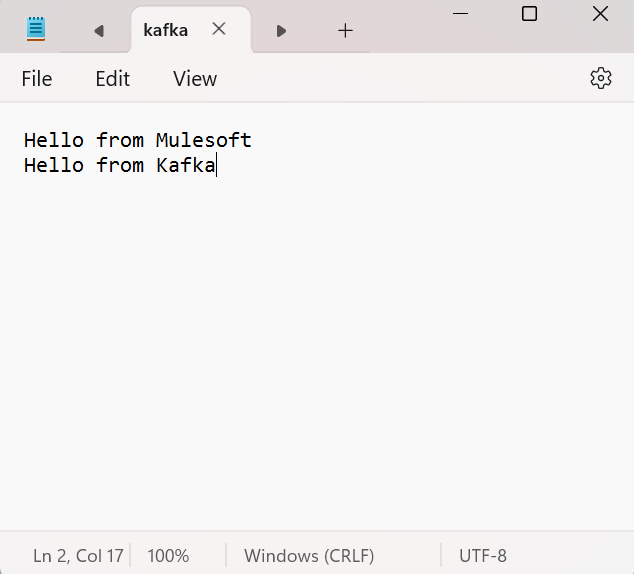Click the 100% zoom level in status bar
The image size is (634, 574).
pyautogui.click(x=168, y=555)
